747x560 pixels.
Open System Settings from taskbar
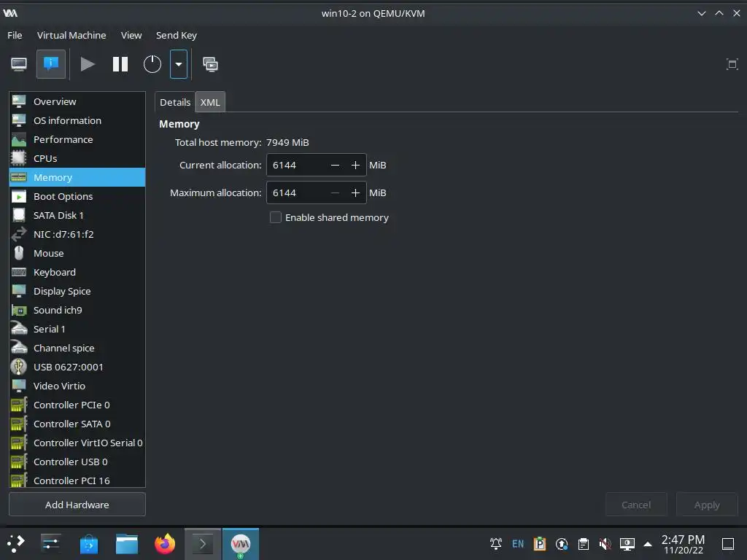50,543
